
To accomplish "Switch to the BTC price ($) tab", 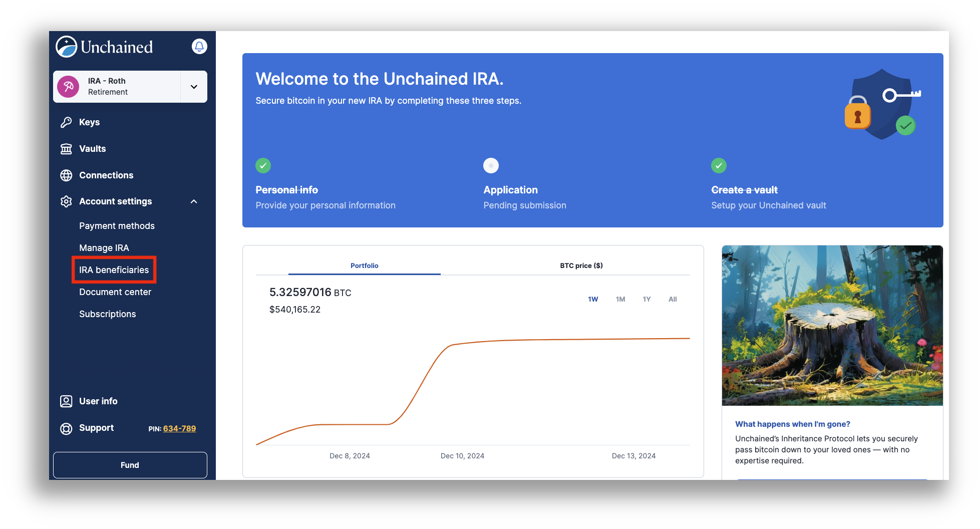I will click(x=581, y=266).
